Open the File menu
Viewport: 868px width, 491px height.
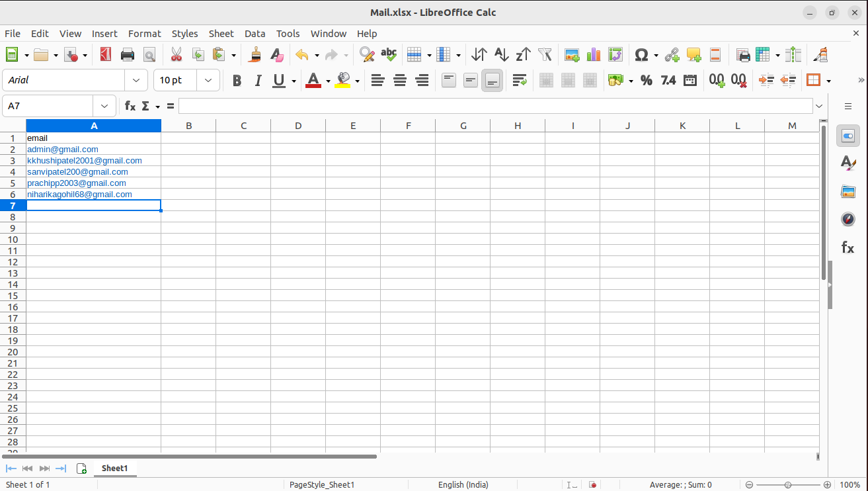coord(13,33)
